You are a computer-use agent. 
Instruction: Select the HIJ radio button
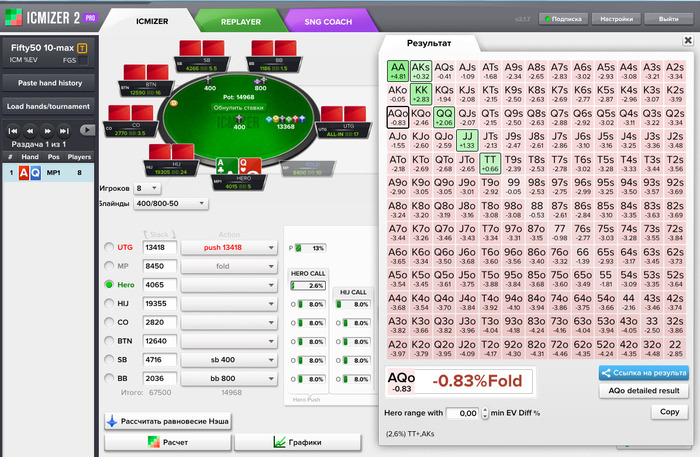(x=109, y=303)
